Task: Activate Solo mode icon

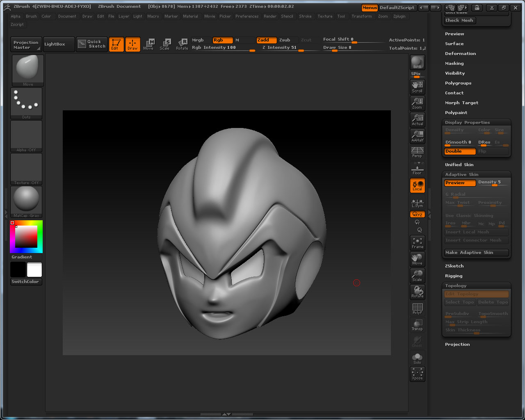Action: point(417,358)
